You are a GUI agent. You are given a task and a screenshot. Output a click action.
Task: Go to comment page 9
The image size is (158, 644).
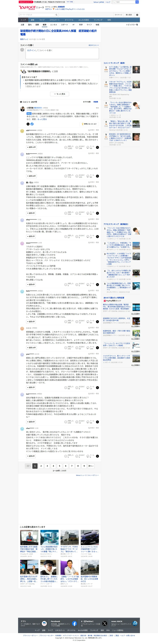pyautogui.click(x=84, y=466)
